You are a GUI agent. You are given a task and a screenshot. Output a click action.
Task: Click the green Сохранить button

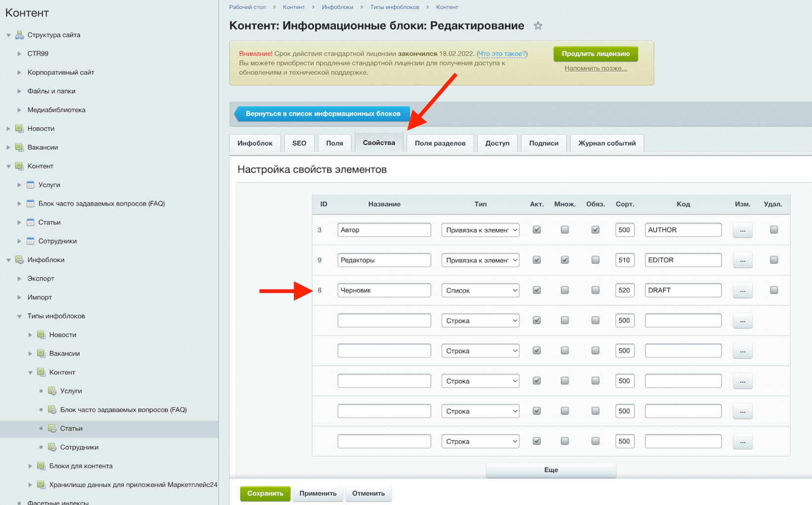click(x=265, y=493)
